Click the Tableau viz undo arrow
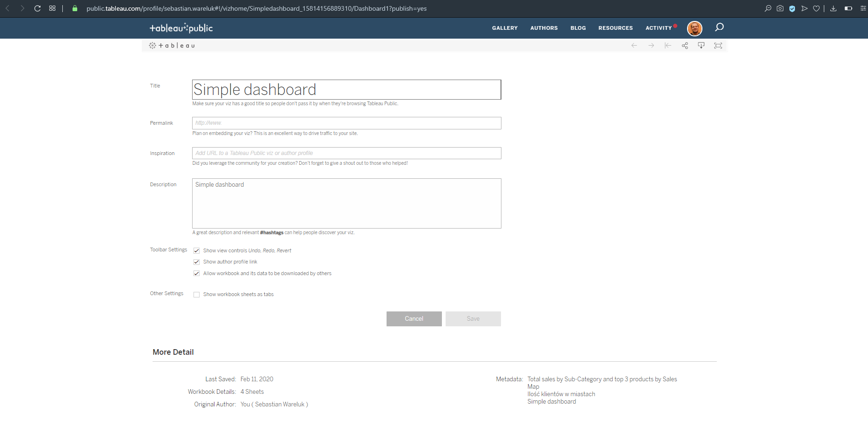This screenshot has height=432, width=868. [634, 46]
